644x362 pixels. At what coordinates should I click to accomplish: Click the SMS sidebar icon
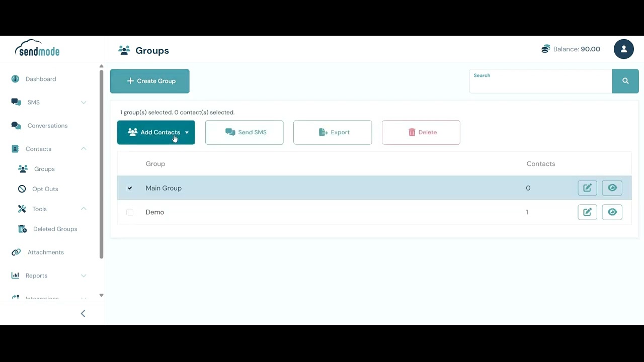tap(16, 102)
